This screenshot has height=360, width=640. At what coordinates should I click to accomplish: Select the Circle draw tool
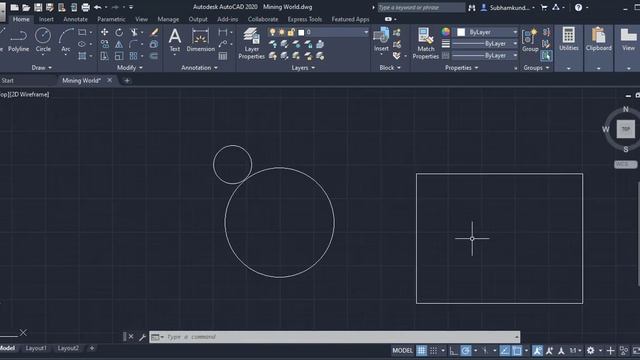point(43,40)
